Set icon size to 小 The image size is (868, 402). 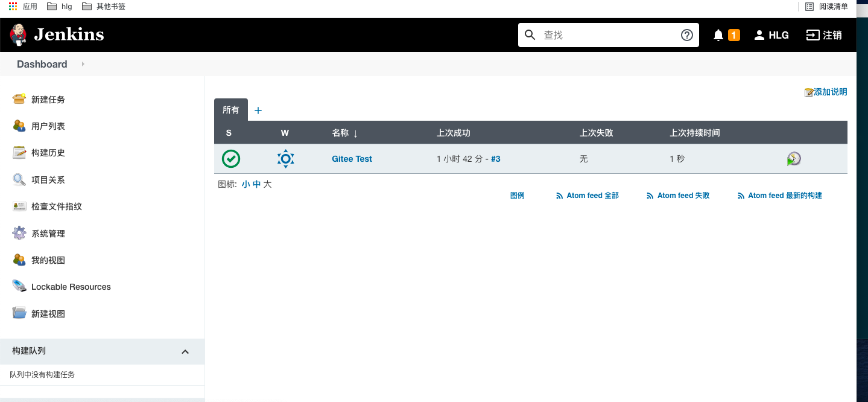tap(246, 184)
